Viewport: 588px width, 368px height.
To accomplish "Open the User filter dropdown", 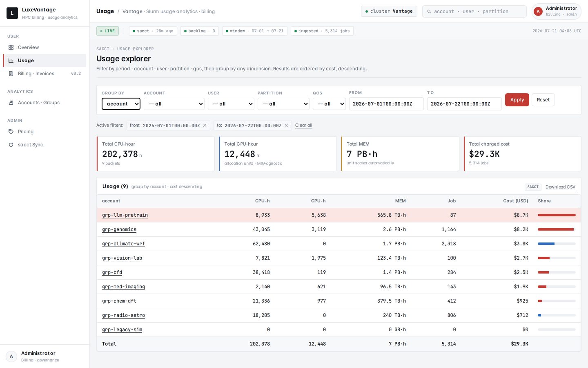I will (x=231, y=104).
